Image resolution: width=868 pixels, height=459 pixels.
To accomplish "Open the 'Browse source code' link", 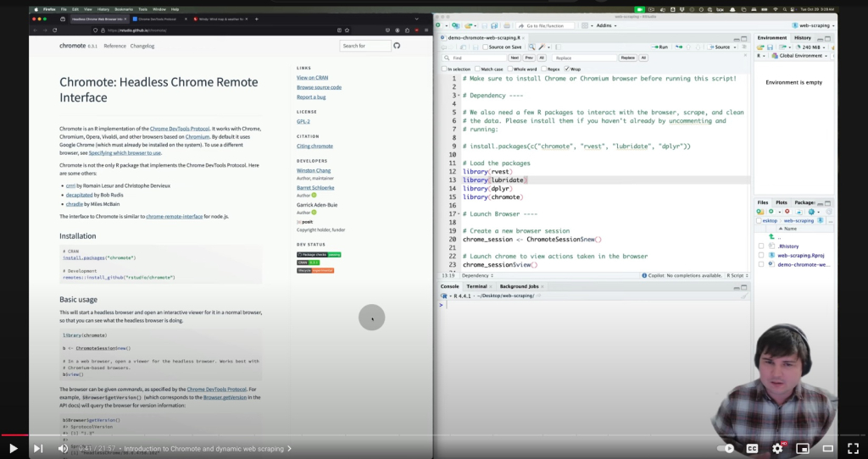I will click(x=319, y=87).
